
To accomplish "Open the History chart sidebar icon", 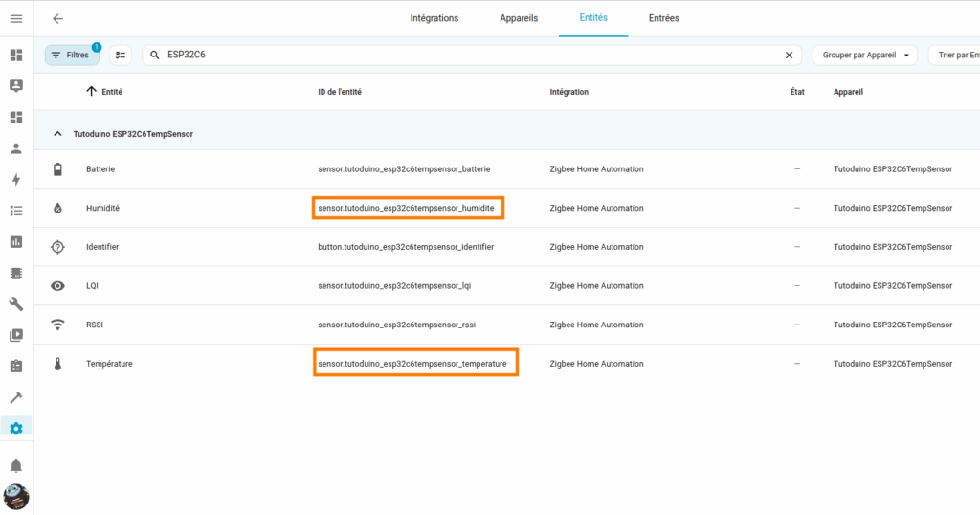I will click(x=16, y=242).
